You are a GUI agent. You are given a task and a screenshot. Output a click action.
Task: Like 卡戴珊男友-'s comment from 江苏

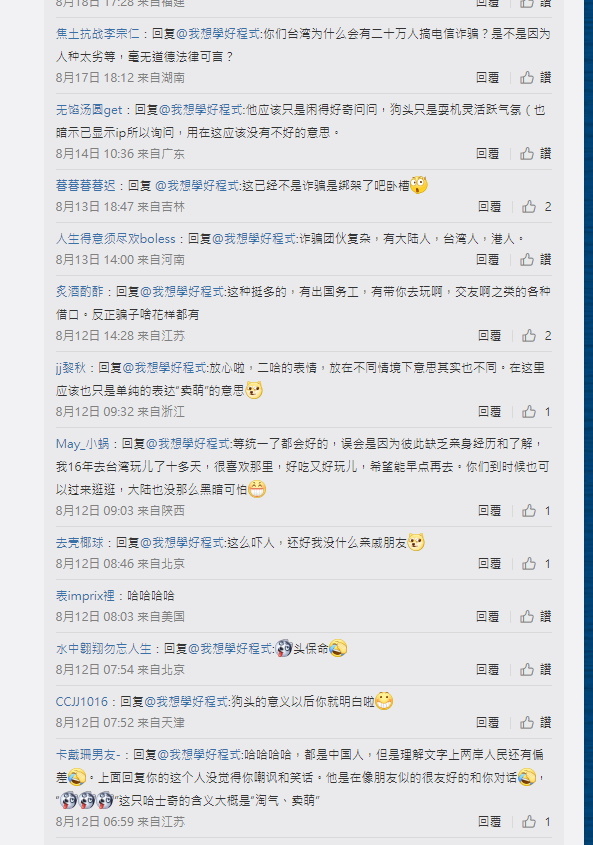pos(529,821)
